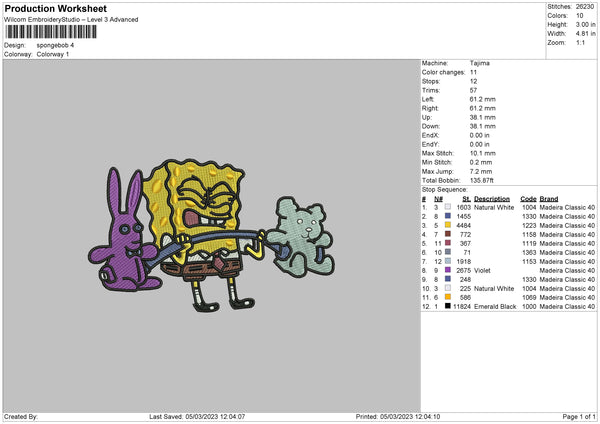Click thread code '1363' in the table
Image resolution: width=600 pixels, height=424 pixels.
coord(529,252)
